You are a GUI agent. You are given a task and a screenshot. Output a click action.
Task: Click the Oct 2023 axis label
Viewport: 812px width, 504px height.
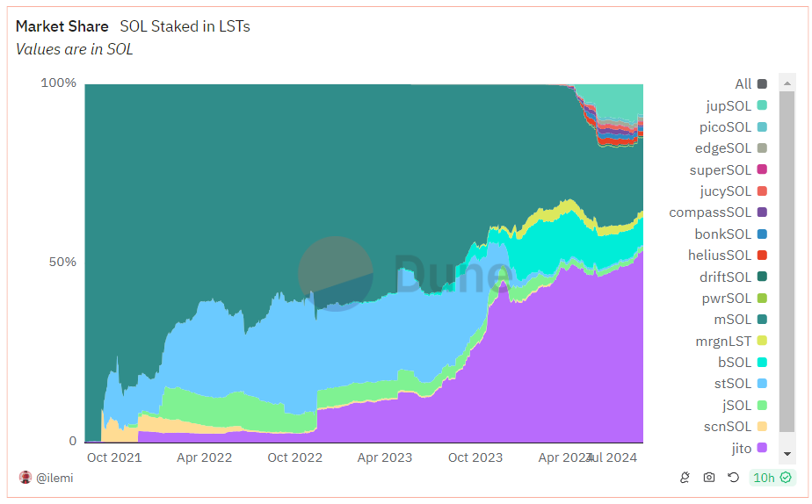(475, 457)
